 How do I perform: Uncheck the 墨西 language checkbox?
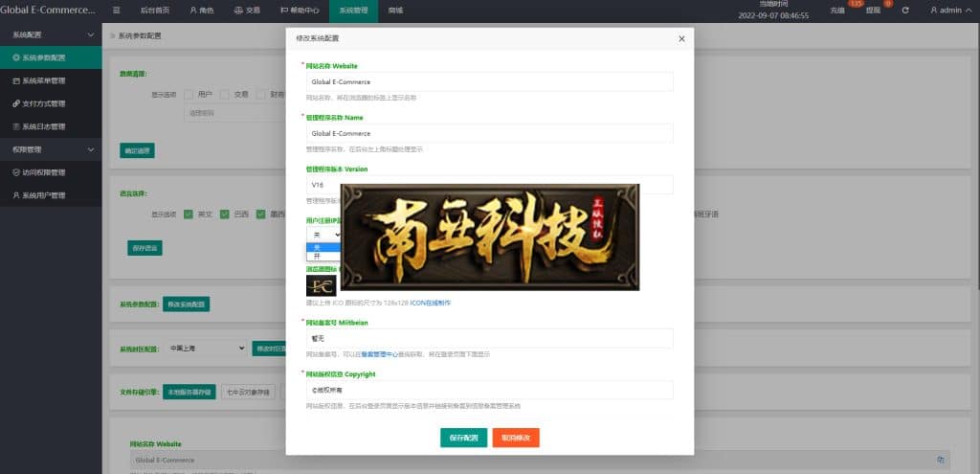click(260, 214)
